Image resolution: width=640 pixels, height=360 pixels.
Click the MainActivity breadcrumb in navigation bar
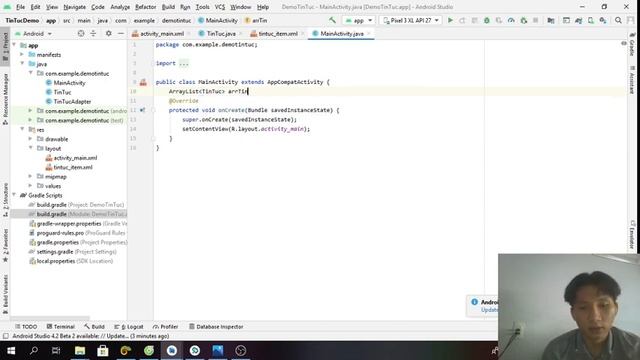(x=218, y=20)
